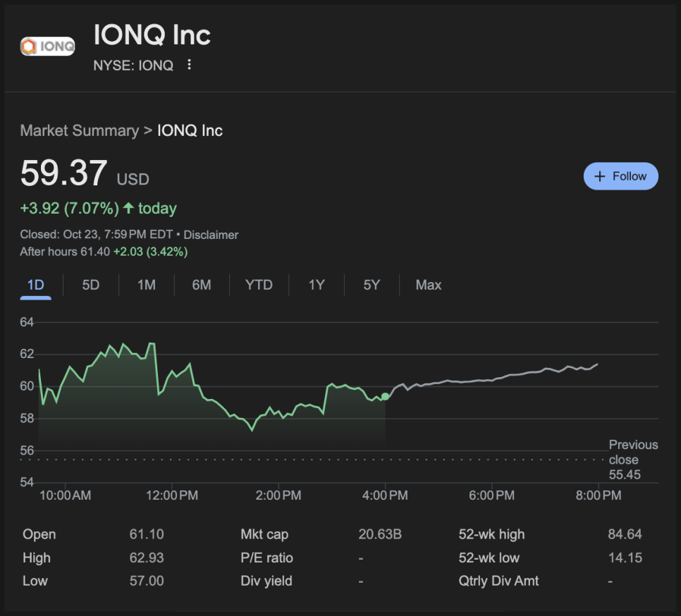Click the Mkt cap value 20.63B

pos(380,534)
